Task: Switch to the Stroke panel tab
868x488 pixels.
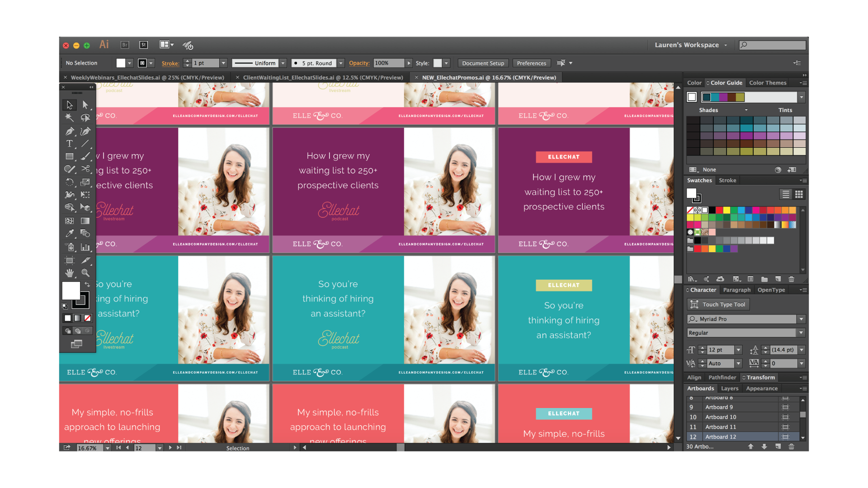Action: tap(727, 180)
